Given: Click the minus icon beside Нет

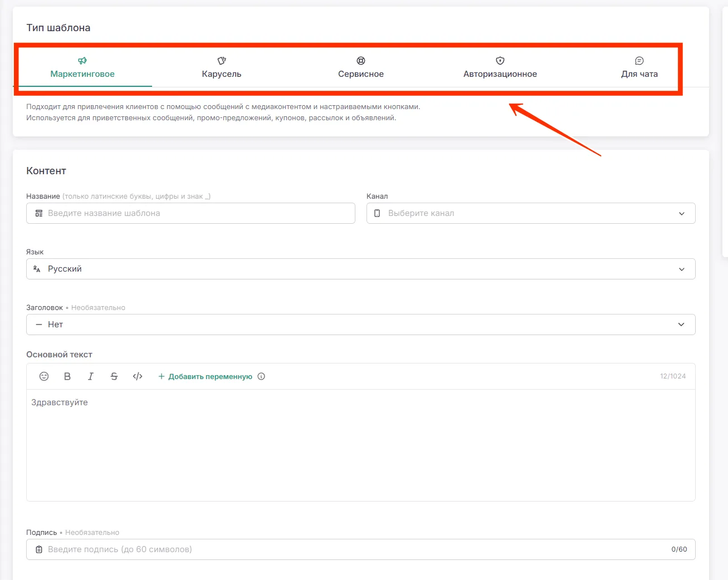Looking at the screenshot, I should (39, 325).
